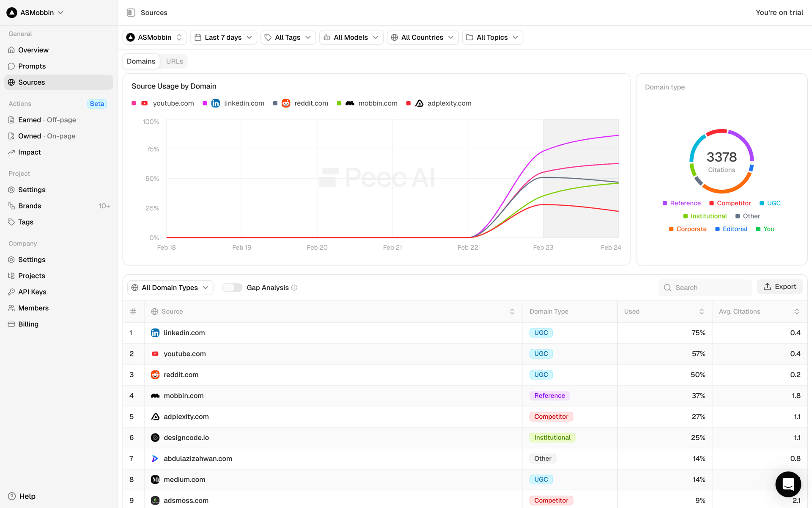Click the Owned On-page icon

click(11, 136)
